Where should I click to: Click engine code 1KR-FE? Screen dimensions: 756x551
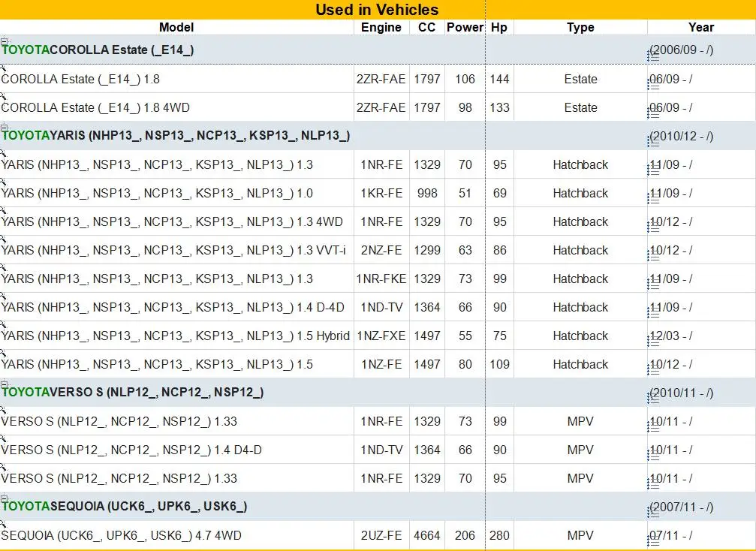pyautogui.click(x=381, y=194)
